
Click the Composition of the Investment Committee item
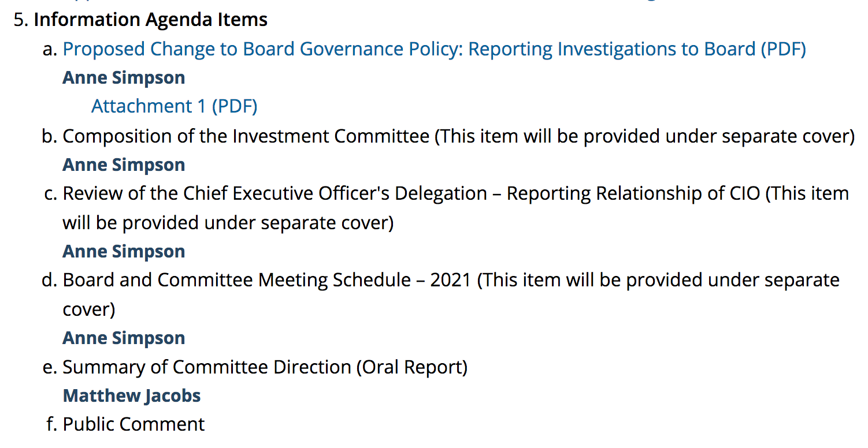pos(458,136)
